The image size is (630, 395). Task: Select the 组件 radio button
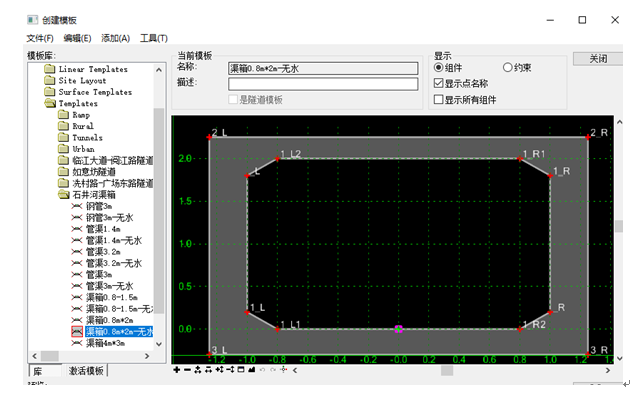[439, 68]
